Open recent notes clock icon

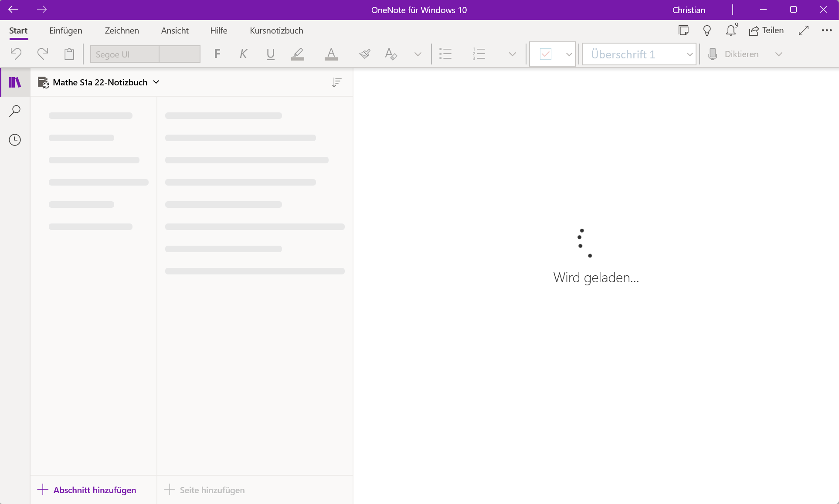click(x=15, y=140)
